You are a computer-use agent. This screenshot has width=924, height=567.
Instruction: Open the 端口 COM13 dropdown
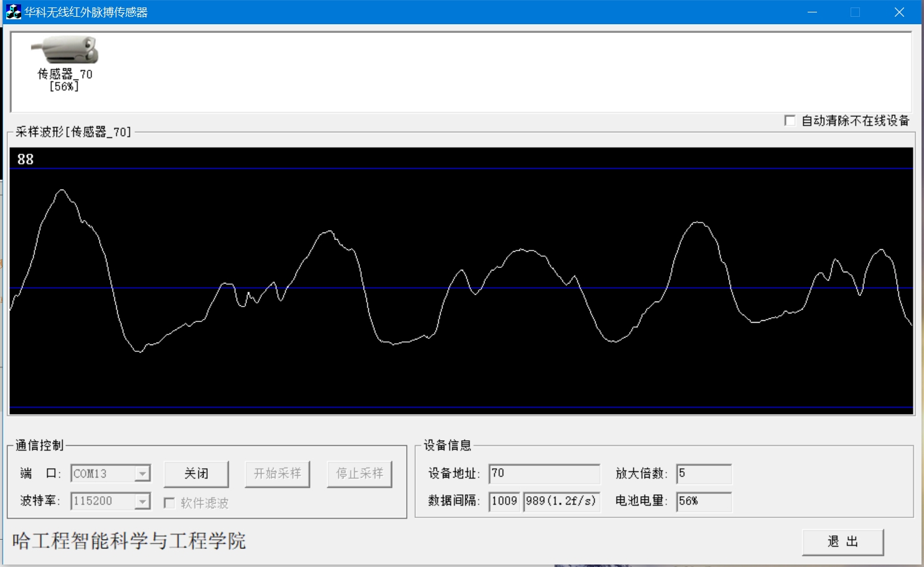[142, 474]
